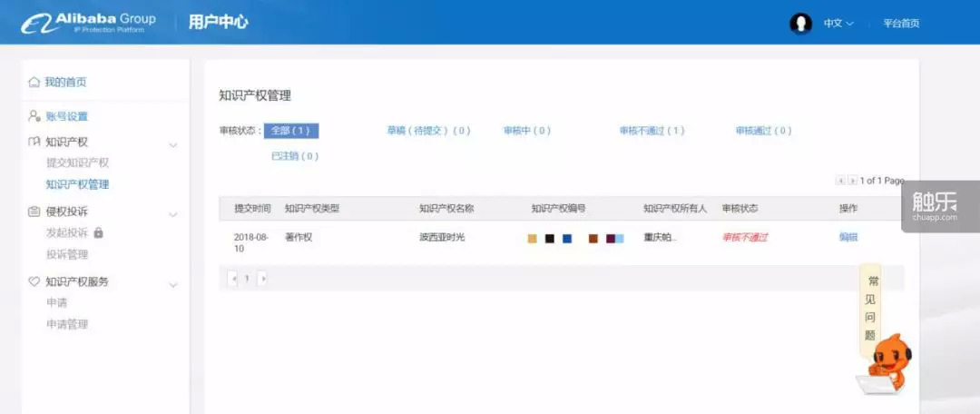Open the 常见问题 help tab
Screen dimensions: 980x414
[870, 309]
